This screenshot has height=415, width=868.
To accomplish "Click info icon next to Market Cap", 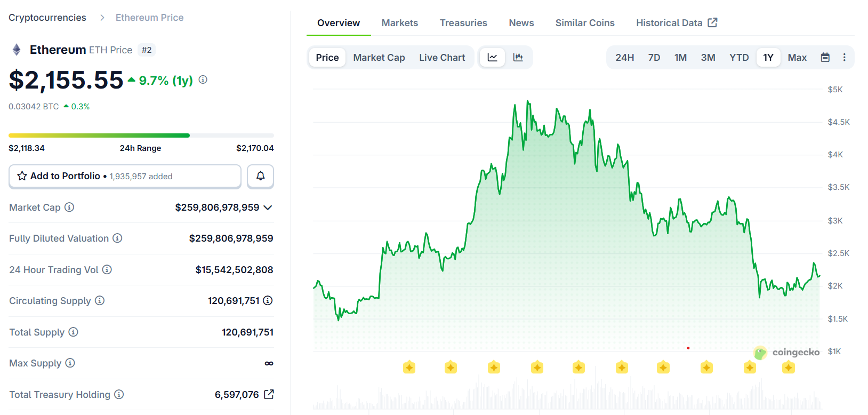I will [69, 207].
